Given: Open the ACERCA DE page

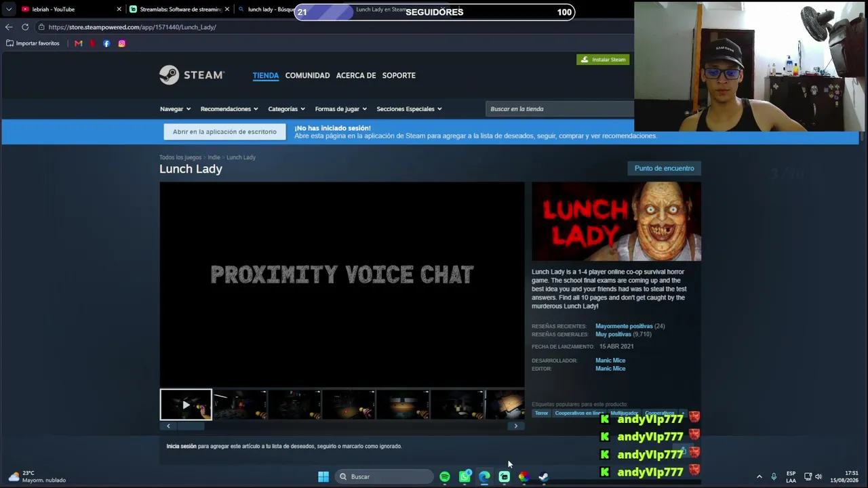Looking at the screenshot, I should pyautogui.click(x=356, y=75).
